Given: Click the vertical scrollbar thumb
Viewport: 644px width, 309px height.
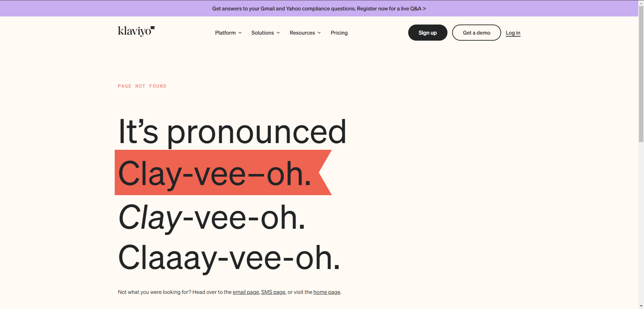Looking at the screenshot, I should [x=641, y=74].
